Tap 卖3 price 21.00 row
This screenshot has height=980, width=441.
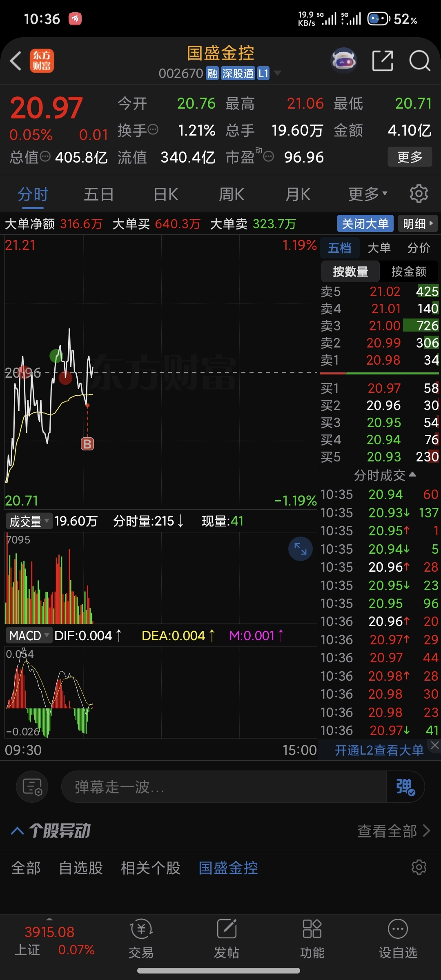379,325
